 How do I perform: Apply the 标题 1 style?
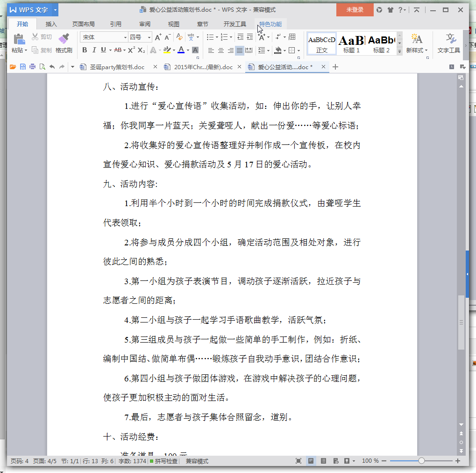[352, 44]
